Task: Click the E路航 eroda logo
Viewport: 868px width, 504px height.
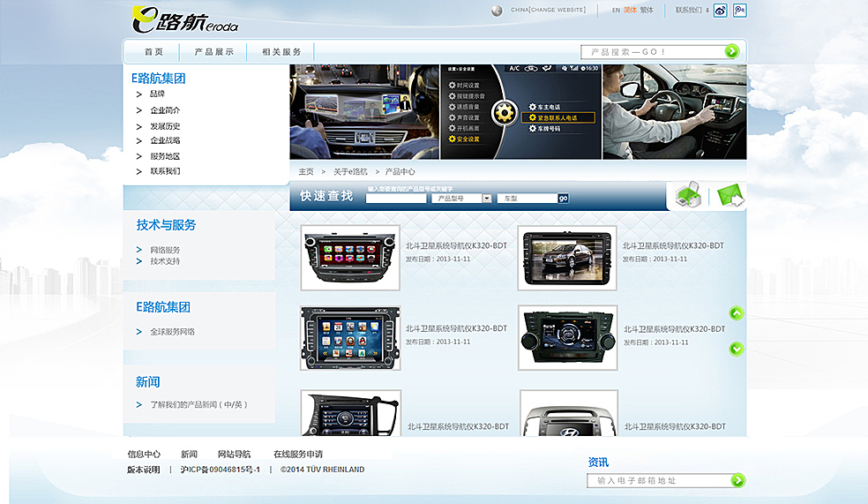Action: 185,20
